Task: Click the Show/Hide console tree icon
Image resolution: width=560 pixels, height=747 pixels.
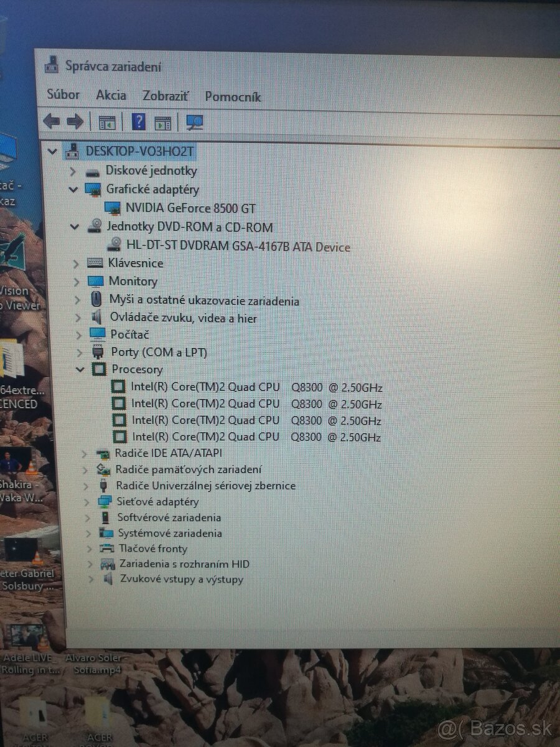Action: [x=107, y=121]
